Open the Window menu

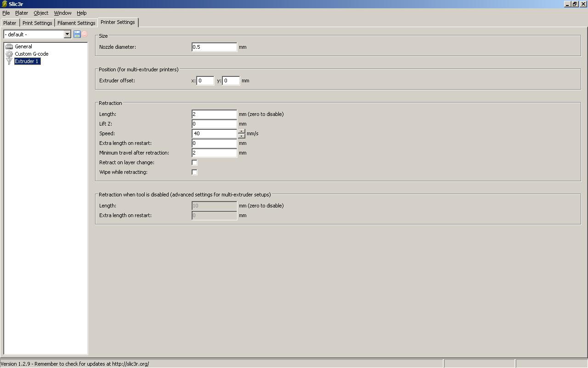click(62, 13)
